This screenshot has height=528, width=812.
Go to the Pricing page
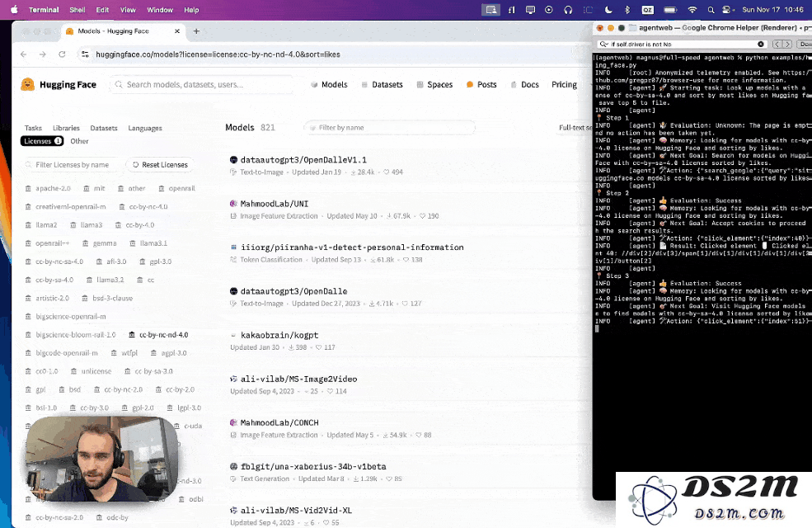564,84
